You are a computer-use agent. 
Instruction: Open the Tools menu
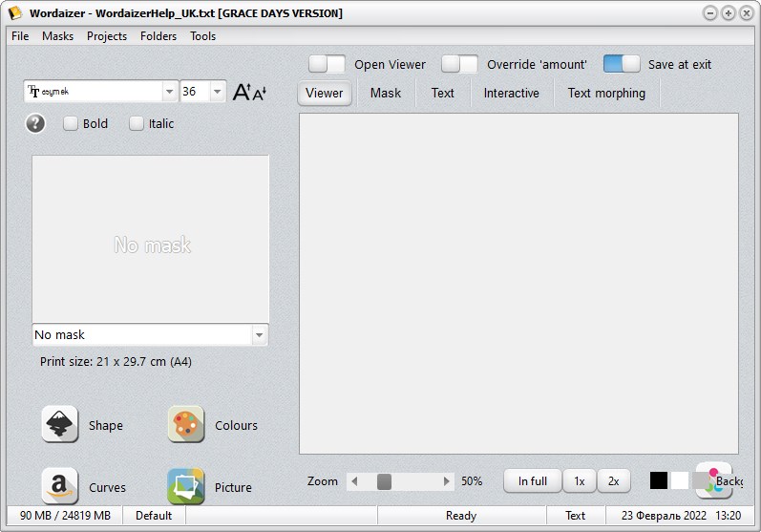pos(202,36)
